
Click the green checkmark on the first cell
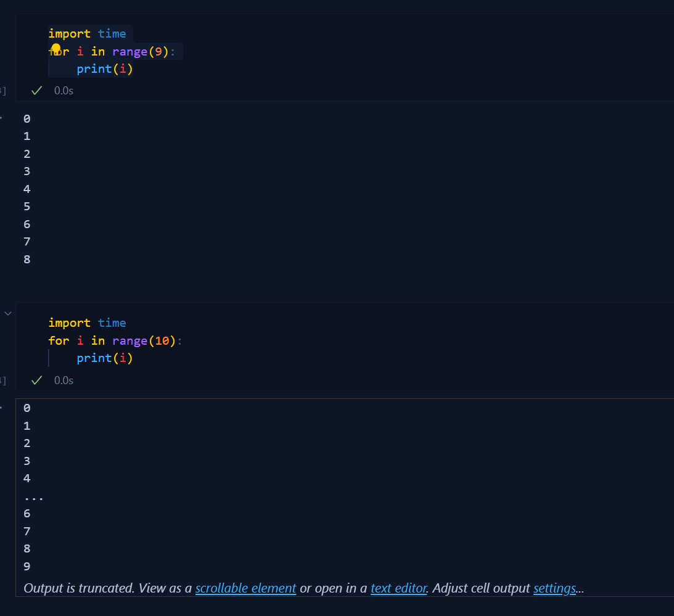tap(36, 90)
